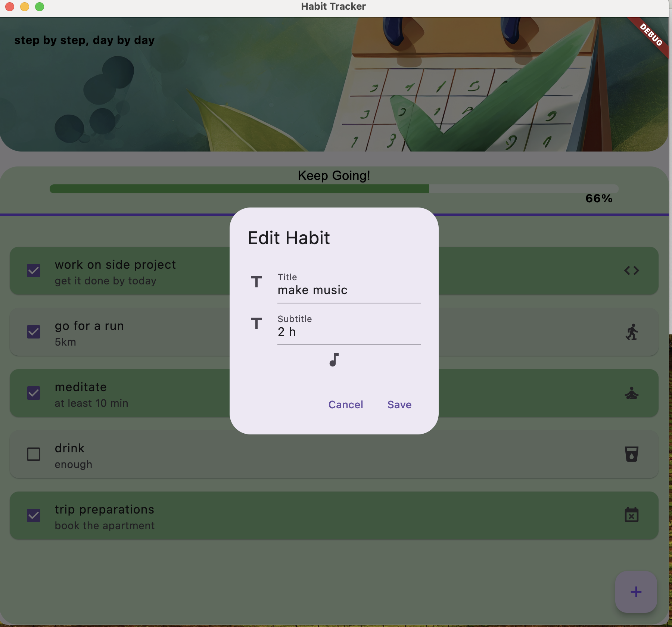Uncheck the meditate habit checkbox
This screenshot has width=672, height=627.
[x=34, y=393]
